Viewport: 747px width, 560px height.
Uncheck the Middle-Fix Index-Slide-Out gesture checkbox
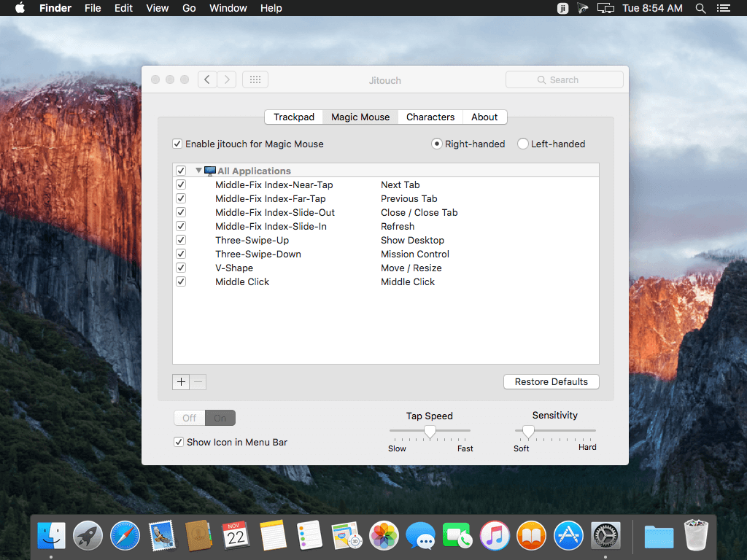pyautogui.click(x=181, y=212)
